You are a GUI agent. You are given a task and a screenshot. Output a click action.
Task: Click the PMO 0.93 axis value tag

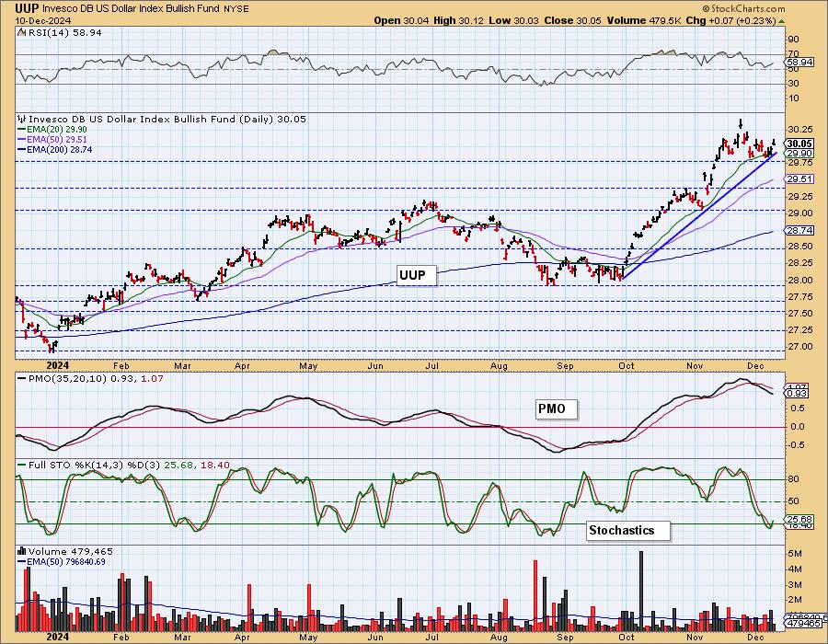click(797, 393)
